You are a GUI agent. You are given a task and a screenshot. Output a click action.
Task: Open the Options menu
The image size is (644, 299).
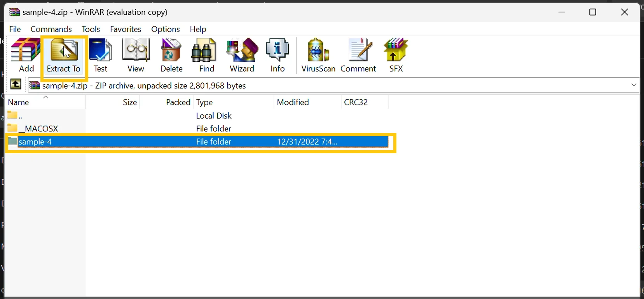(x=166, y=29)
